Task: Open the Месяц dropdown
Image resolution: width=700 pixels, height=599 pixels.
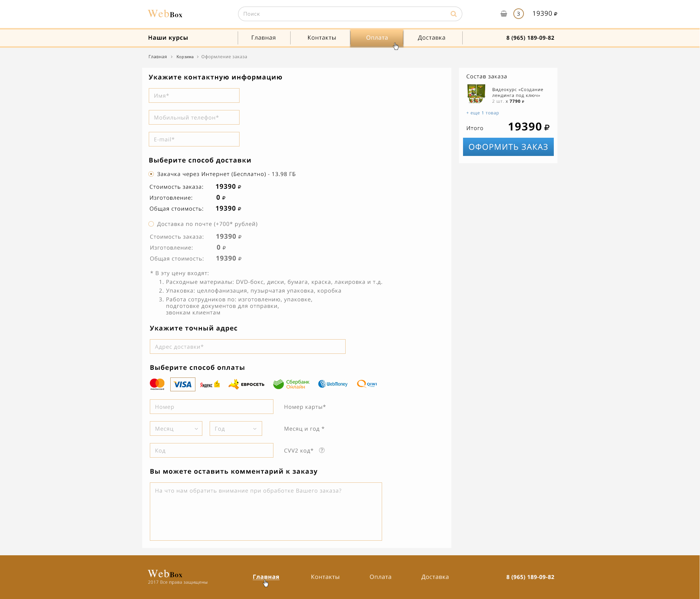Action: pos(176,428)
